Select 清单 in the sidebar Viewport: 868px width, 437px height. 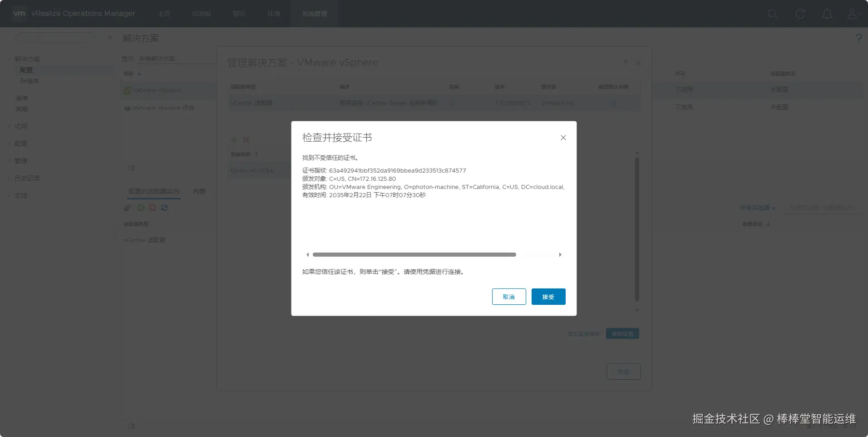22,98
